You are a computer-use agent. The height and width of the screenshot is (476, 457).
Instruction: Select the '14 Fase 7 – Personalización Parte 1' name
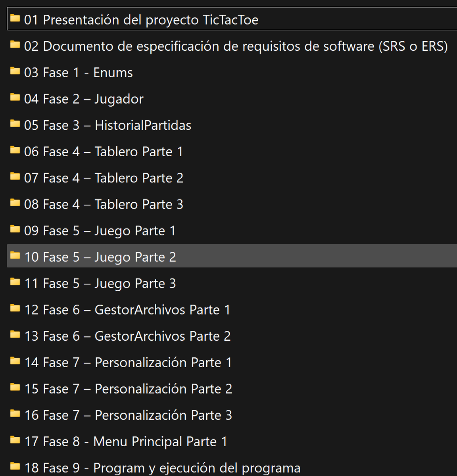point(128,363)
